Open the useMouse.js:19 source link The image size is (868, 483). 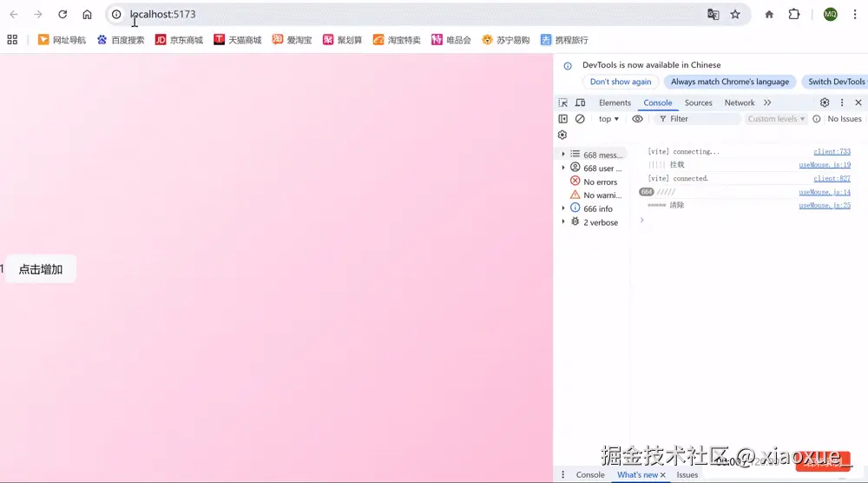[825, 165]
